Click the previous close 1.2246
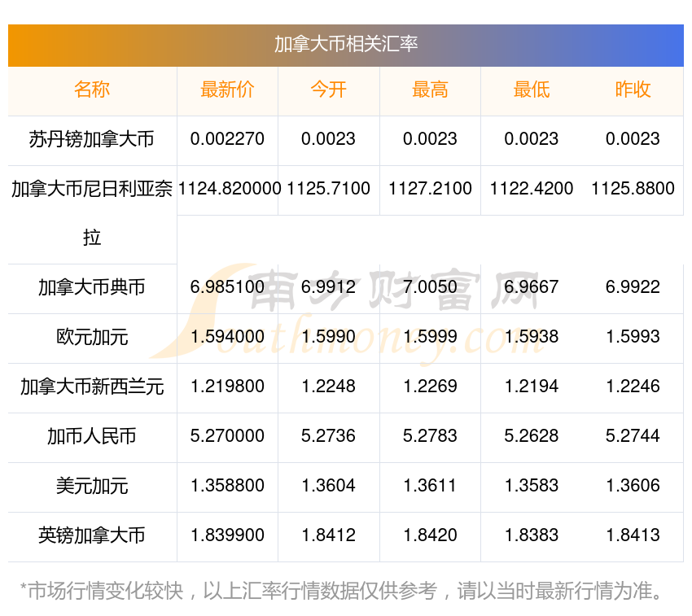This screenshot has width=692, height=616. (x=633, y=387)
